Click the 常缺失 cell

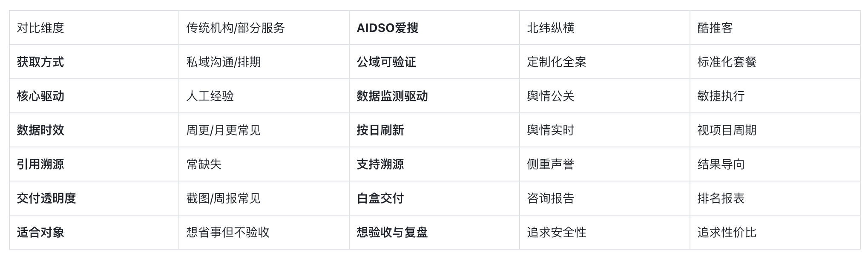click(x=264, y=164)
